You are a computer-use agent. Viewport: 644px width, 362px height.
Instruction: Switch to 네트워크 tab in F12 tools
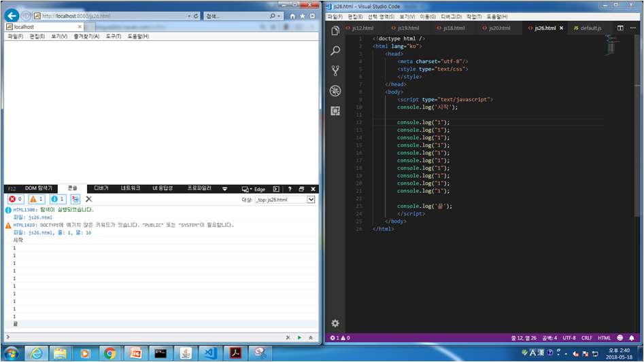130,188
